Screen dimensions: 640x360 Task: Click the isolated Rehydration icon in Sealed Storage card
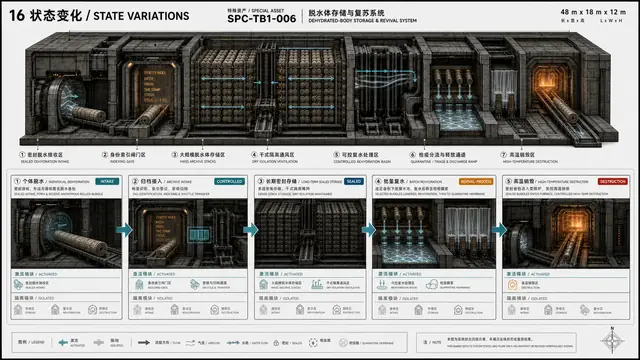coord(300,310)
